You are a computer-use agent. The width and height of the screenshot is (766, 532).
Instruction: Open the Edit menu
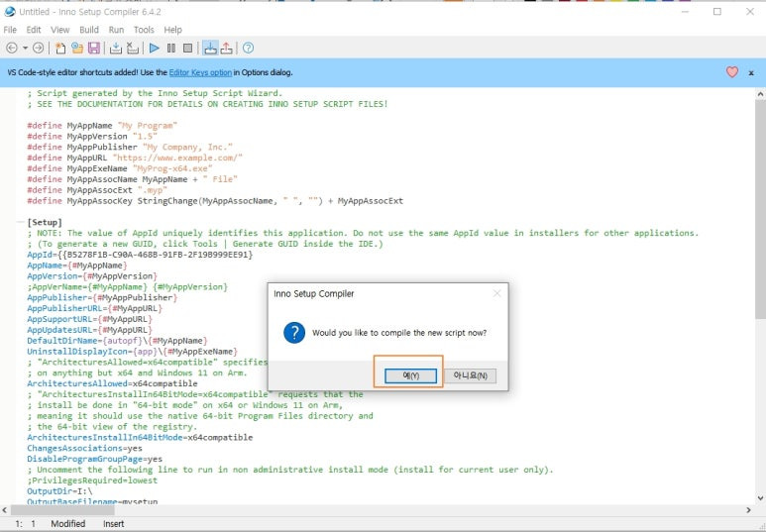(34, 30)
